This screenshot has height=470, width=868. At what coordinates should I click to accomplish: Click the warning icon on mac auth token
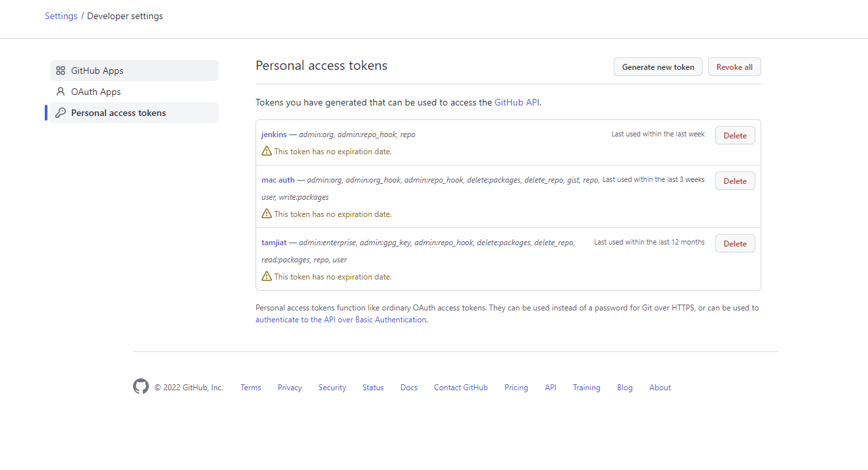[267, 214]
